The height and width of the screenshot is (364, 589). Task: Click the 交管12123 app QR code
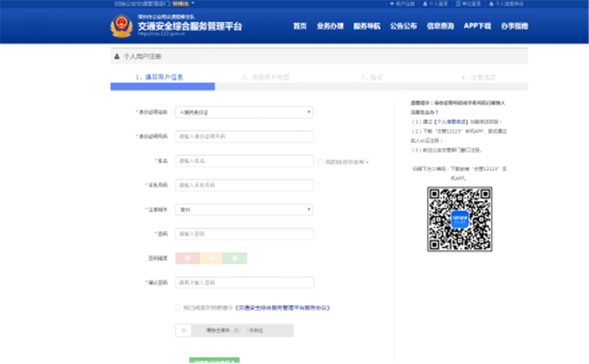coord(459,219)
